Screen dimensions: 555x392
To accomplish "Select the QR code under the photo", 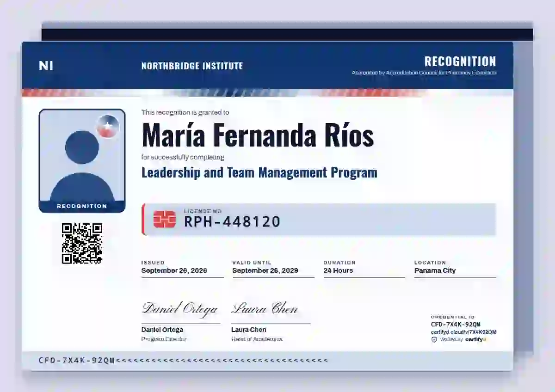I will 82,244.
